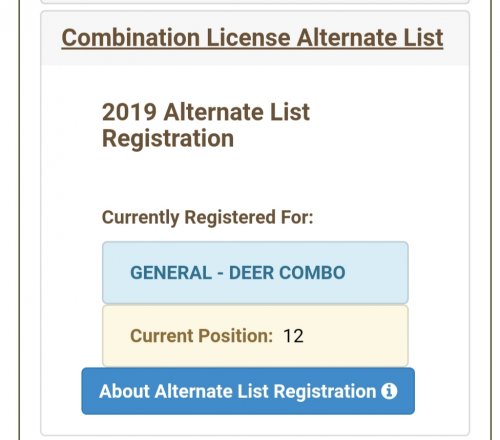Click the About Alternate List Registration button

click(248, 391)
